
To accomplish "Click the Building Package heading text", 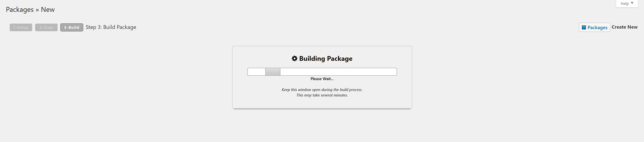I will coord(326,59).
